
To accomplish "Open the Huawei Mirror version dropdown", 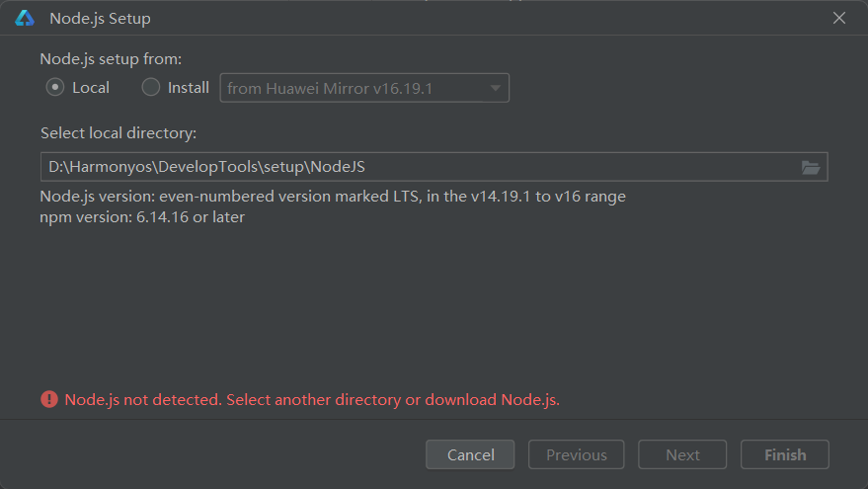I will tap(364, 88).
